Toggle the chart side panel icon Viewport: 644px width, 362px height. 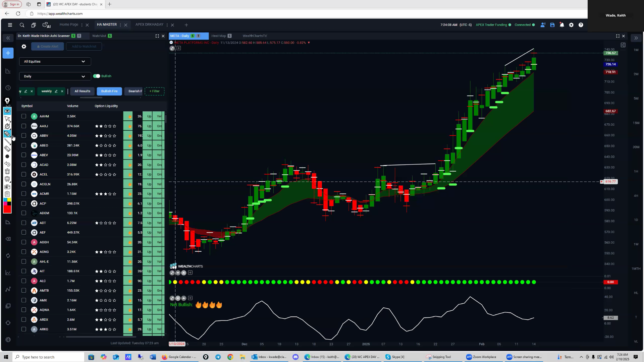point(623,45)
